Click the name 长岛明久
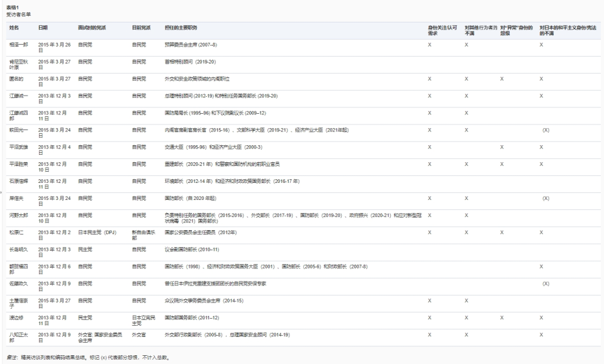 18,250
